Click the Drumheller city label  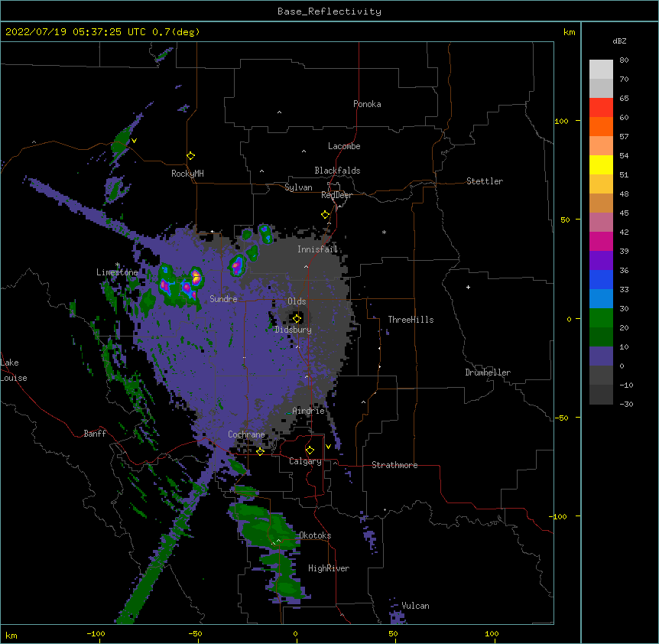pyautogui.click(x=488, y=372)
